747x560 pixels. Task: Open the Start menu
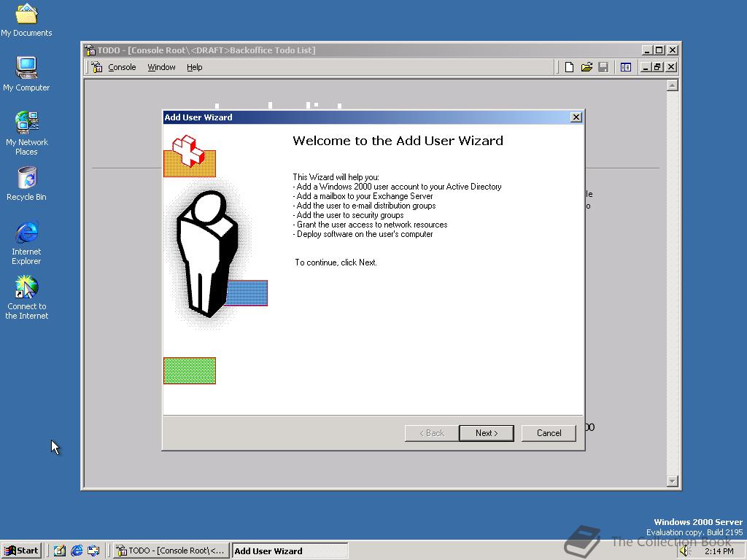click(21, 551)
